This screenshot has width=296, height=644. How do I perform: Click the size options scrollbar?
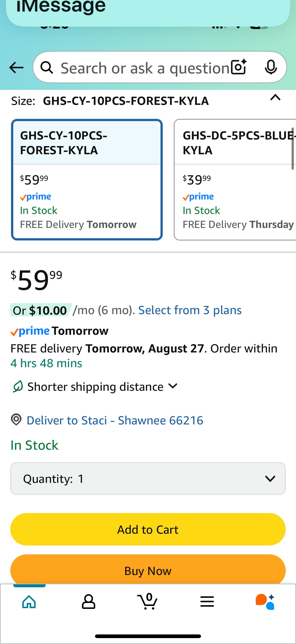click(x=293, y=149)
